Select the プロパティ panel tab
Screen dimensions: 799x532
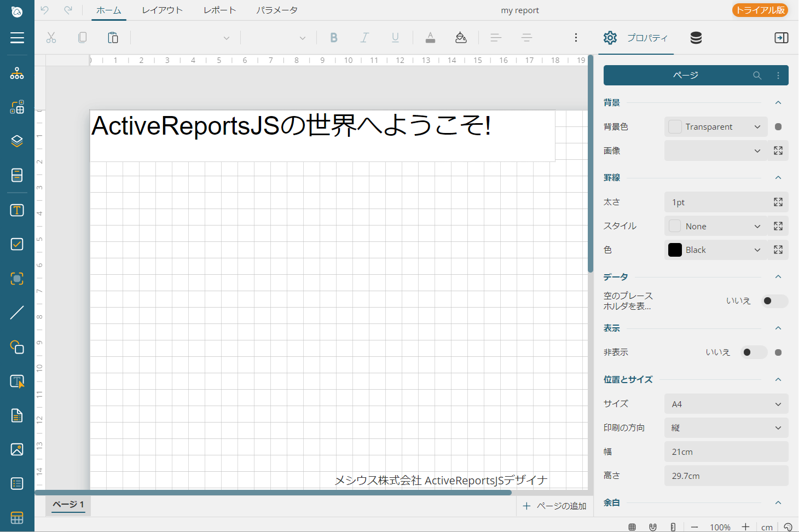636,38
